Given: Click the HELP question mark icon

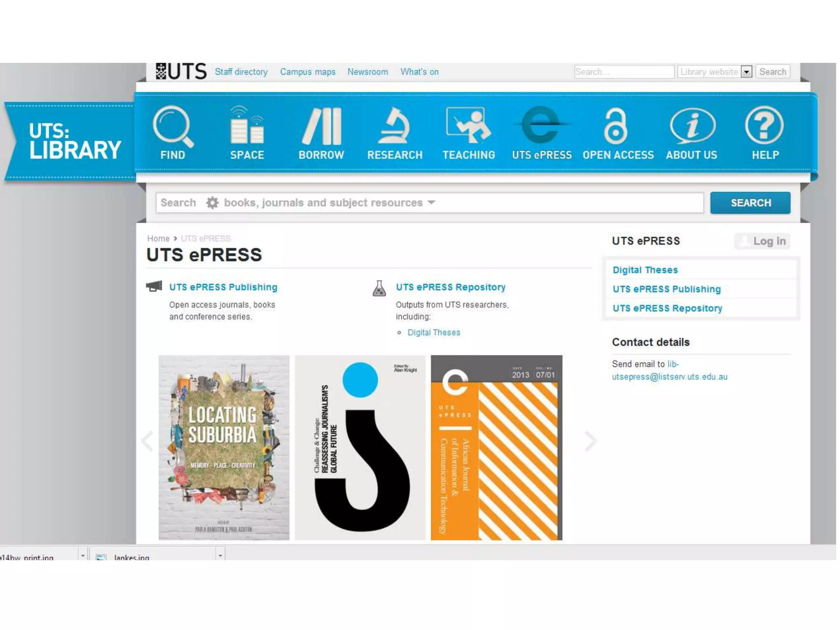Looking at the screenshot, I should [765, 125].
